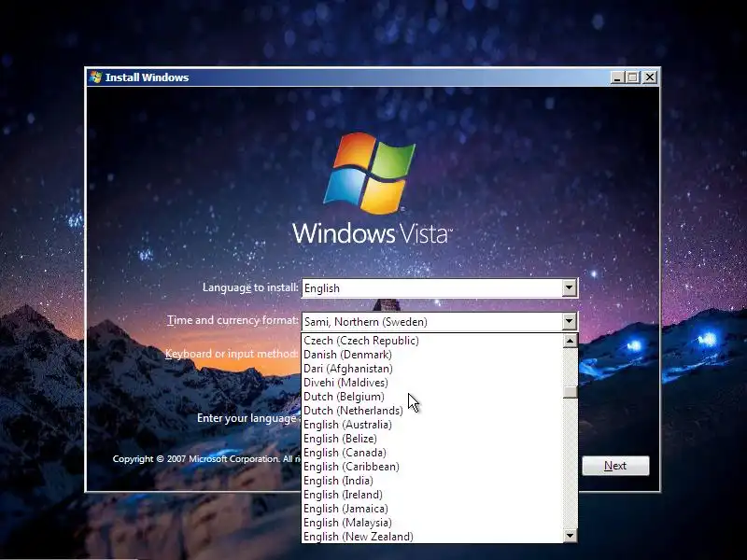Viewport: 747px width, 560px height.
Task: Collapse Time and currency format dropdown arrow
Action: click(569, 321)
